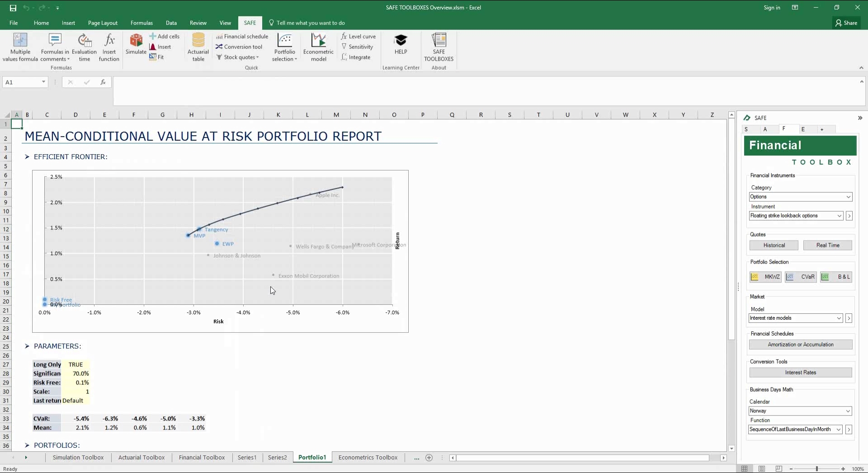Click the Sensitivity tool
868x473 pixels.
[357, 47]
